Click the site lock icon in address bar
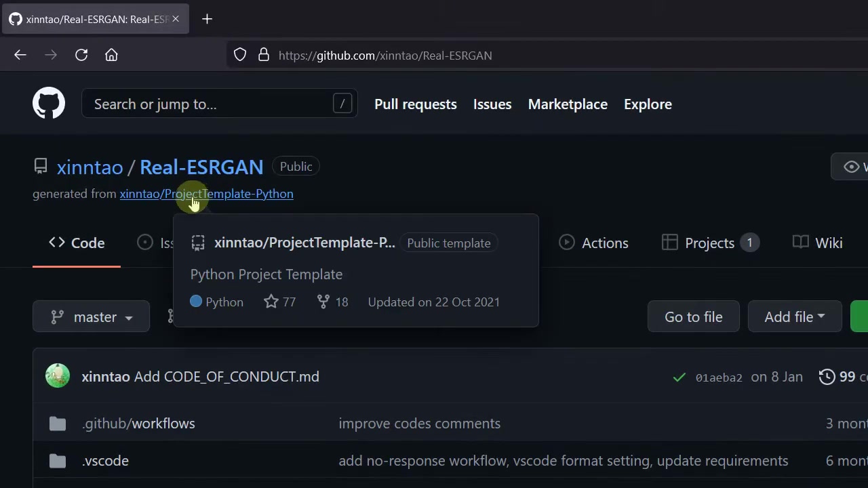Screen dimensions: 868x488 (x=264, y=55)
